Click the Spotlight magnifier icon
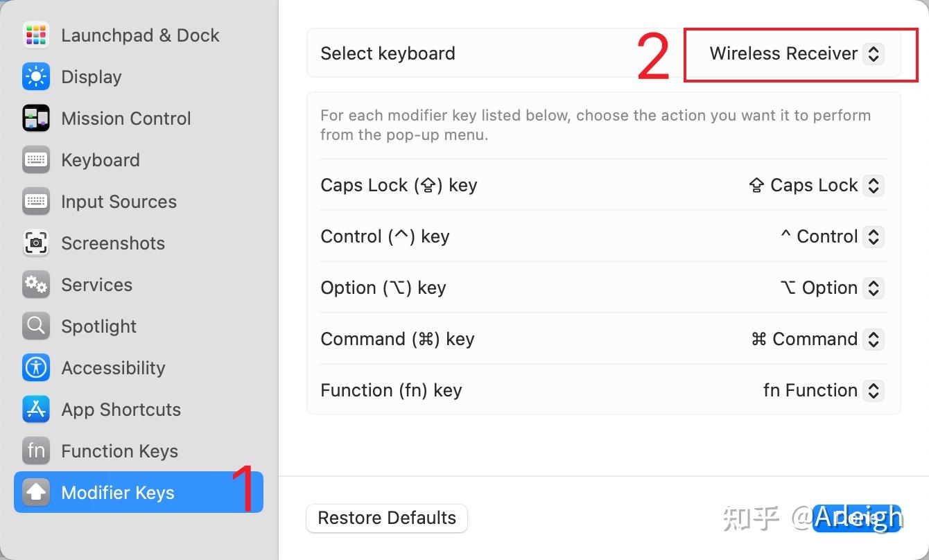The width and height of the screenshot is (929, 560). (x=35, y=326)
